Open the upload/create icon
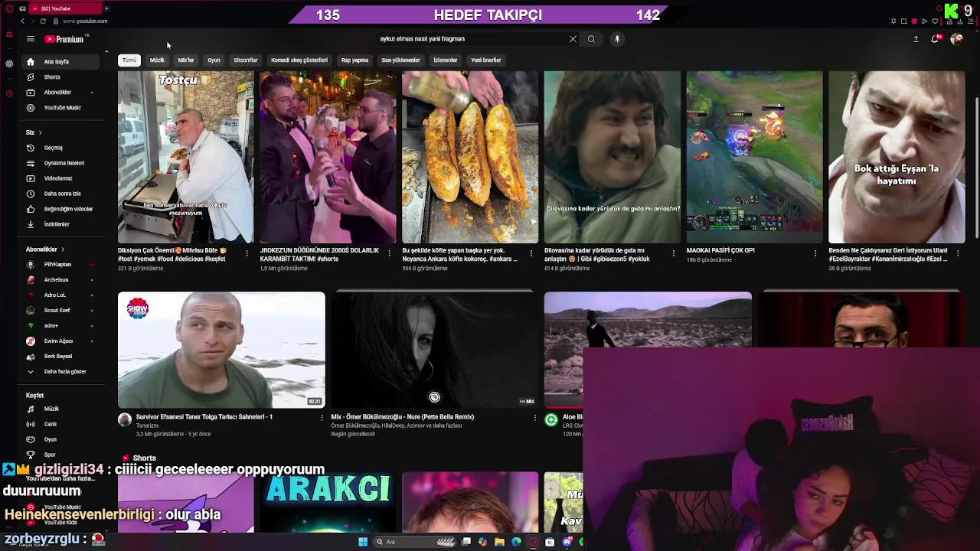 [916, 39]
